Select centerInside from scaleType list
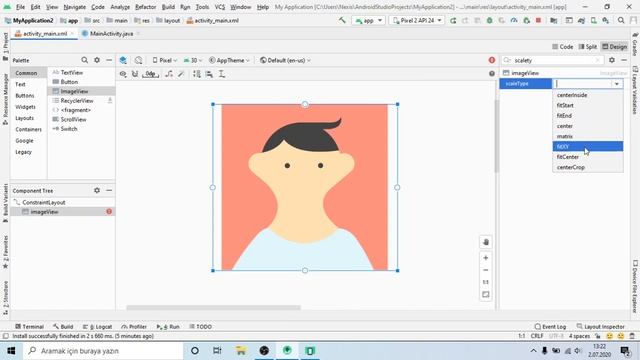This screenshot has width=640, height=360. coord(588,95)
